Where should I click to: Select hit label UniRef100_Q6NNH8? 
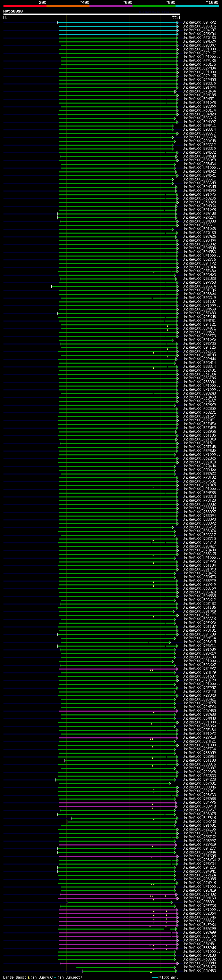pyautogui.click(x=199, y=718)
